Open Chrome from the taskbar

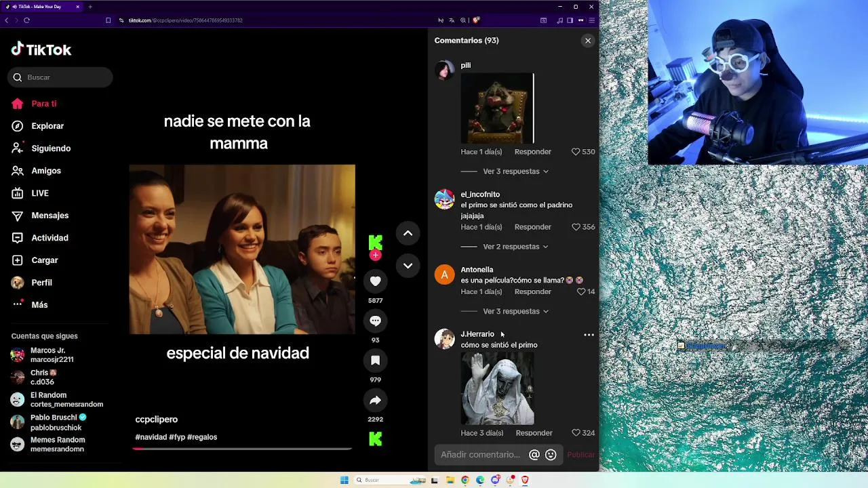click(465, 480)
